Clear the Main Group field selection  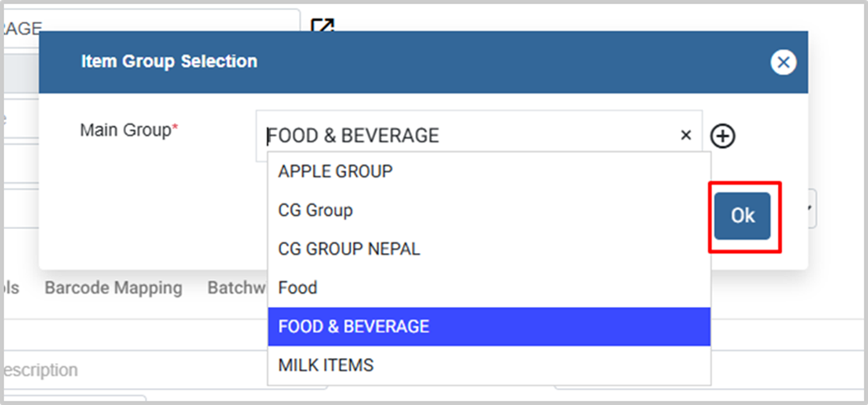click(686, 136)
